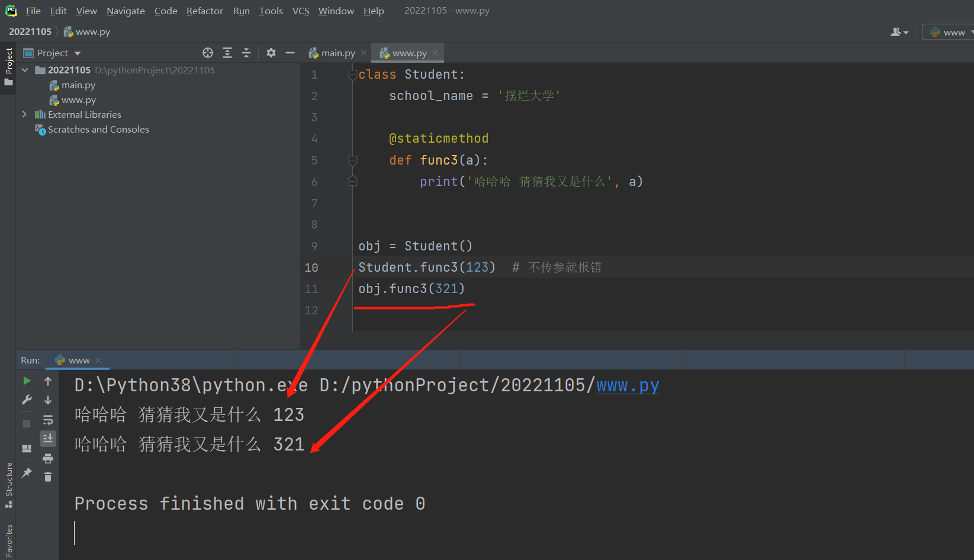Viewport: 974px width, 560px height.
Task: Select main.py in the project tree
Action: tap(72, 85)
